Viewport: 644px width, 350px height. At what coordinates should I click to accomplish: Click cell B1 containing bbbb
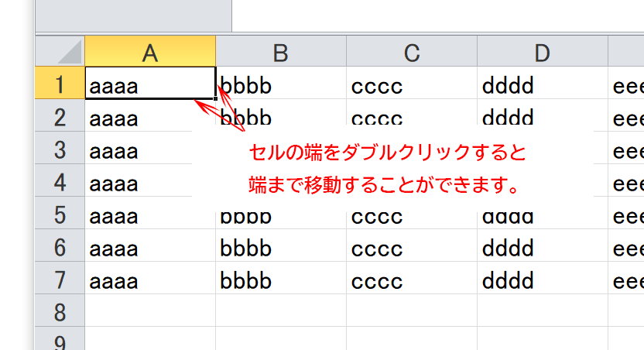280,84
